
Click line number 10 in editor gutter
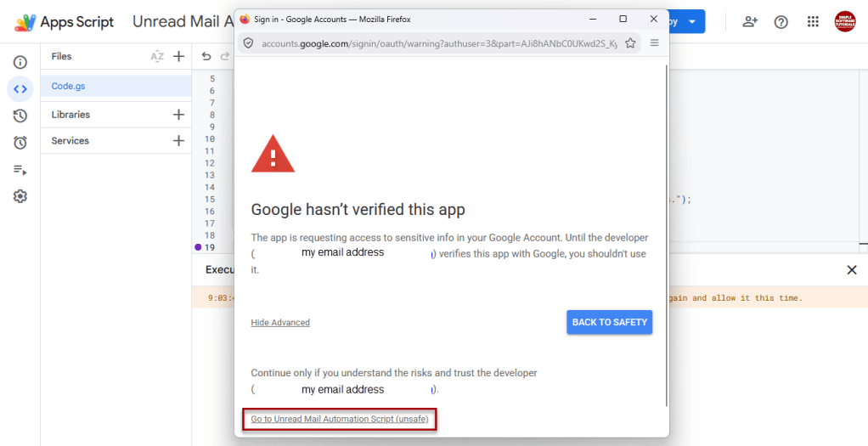click(209, 139)
